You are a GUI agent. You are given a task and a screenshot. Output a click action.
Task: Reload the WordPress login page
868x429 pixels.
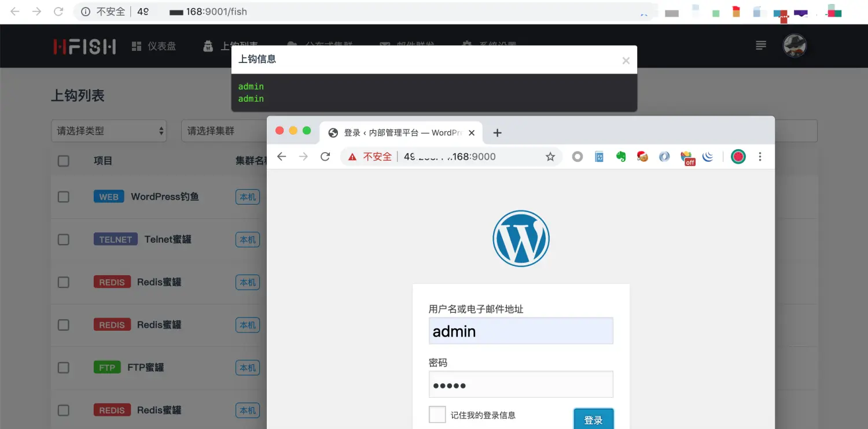point(325,157)
